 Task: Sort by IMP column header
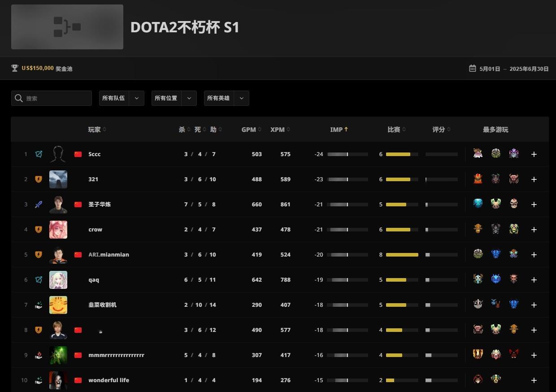click(x=339, y=129)
